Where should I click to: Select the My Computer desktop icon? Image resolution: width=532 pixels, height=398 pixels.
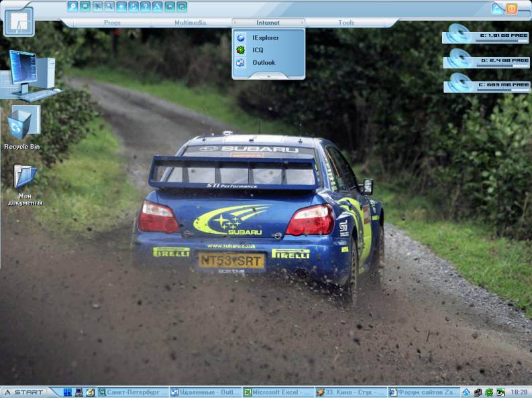click(32, 76)
